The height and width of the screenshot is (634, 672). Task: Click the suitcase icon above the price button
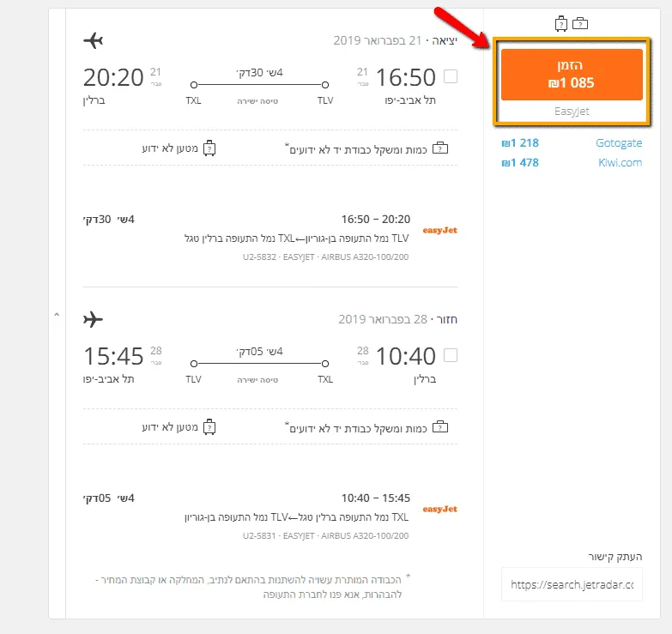click(x=562, y=23)
